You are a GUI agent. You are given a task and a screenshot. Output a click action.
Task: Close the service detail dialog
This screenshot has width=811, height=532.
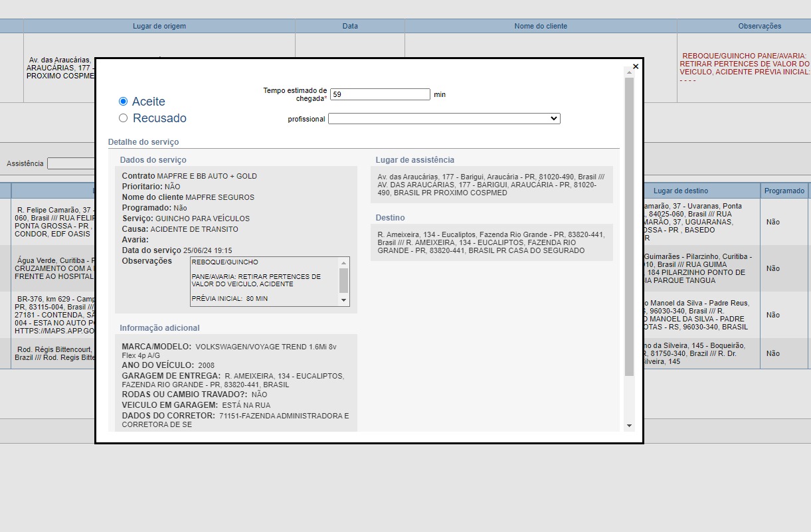pos(636,66)
